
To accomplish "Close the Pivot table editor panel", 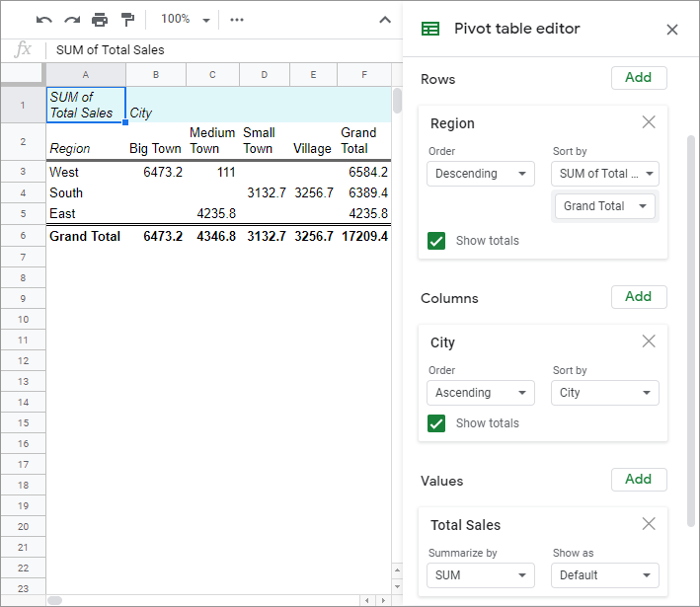I will (672, 30).
